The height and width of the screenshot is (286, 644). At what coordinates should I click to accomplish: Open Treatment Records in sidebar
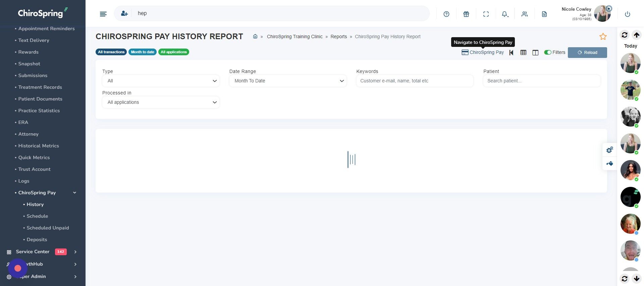40,87
